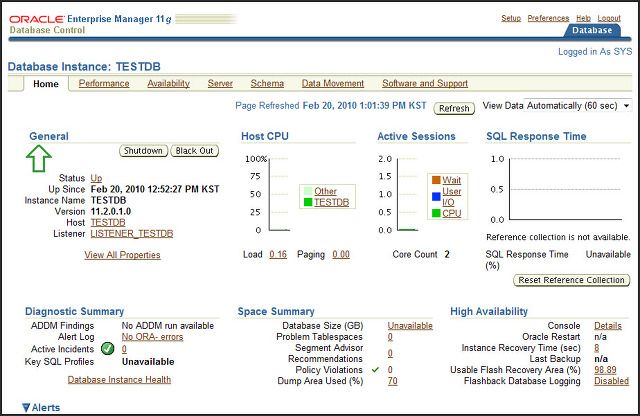This screenshot has height=416, width=640.
Task: Click the Logged in As SYS text
Action: (x=595, y=52)
